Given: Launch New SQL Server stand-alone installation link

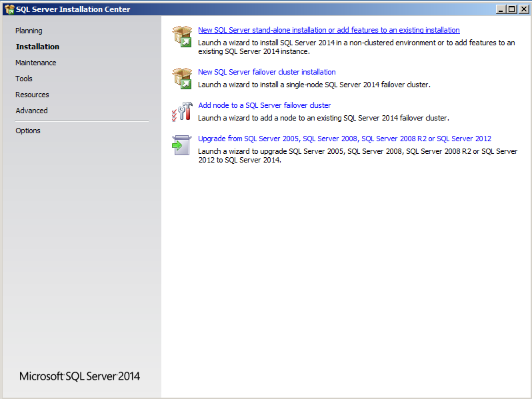Looking at the screenshot, I should click(329, 30).
